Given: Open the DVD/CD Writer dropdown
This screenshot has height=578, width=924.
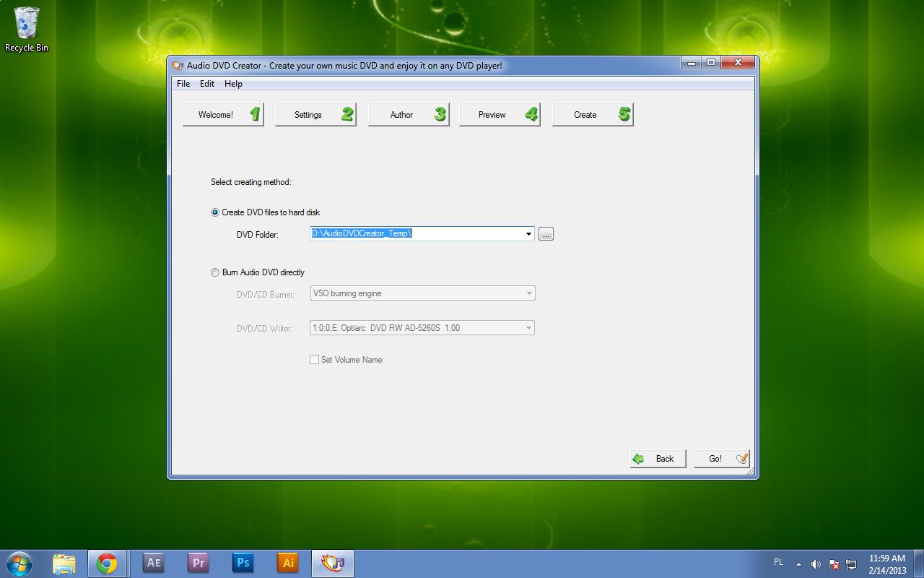Looking at the screenshot, I should click(422, 328).
